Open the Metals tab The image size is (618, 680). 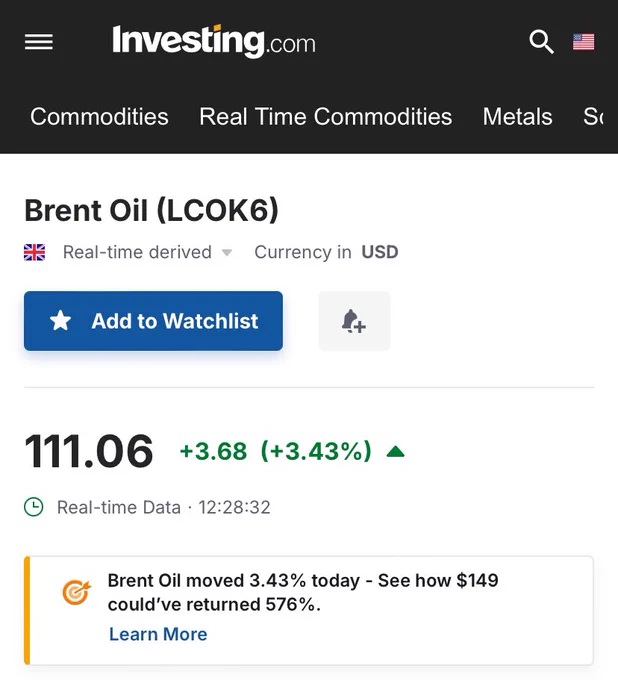tap(517, 117)
